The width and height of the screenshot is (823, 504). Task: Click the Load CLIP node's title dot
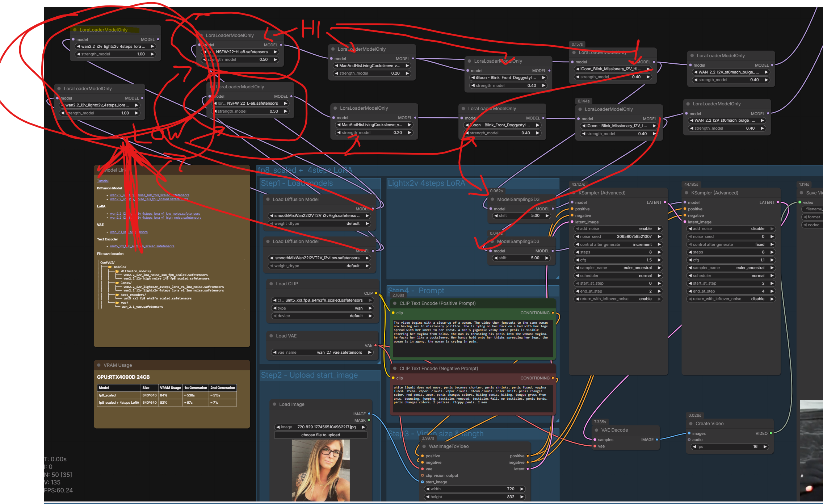click(x=271, y=284)
